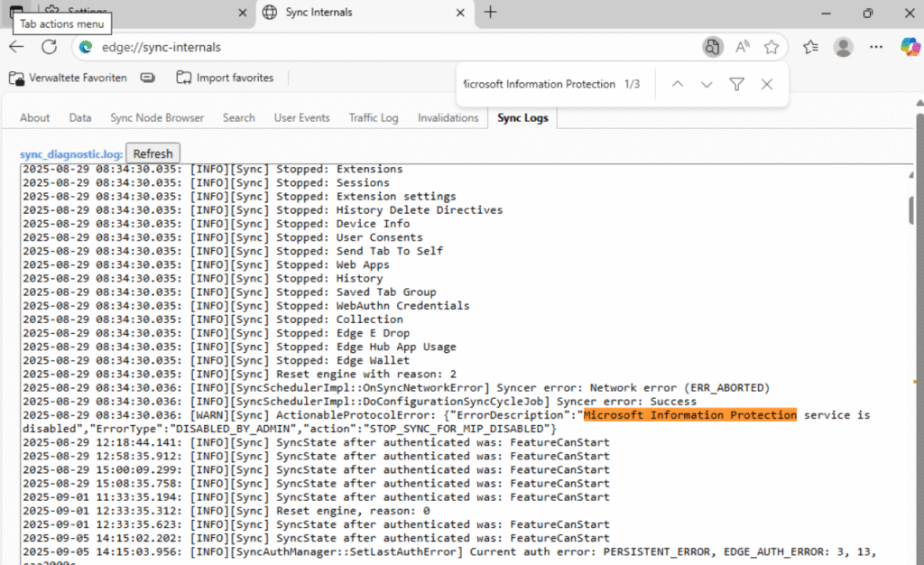Open the Copilot icon in top-right corner
Viewport: 924px width, 565px height.
(x=910, y=47)
